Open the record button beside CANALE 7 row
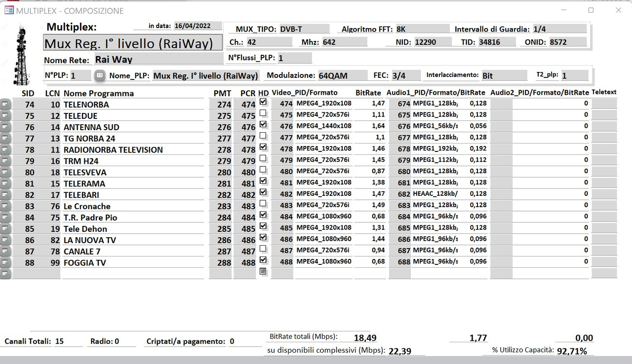The height and width of the screenshot is (364, 632). pyautogui.click(x=5, y=252)
